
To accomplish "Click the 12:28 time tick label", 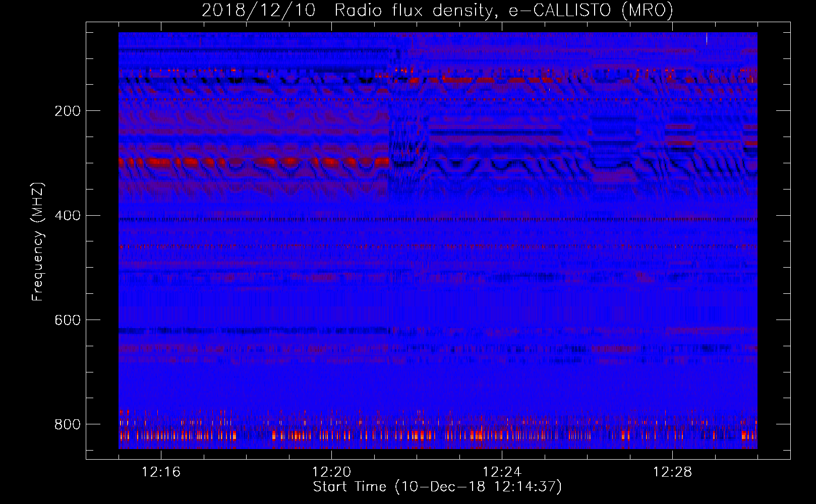I will [673, 472].
